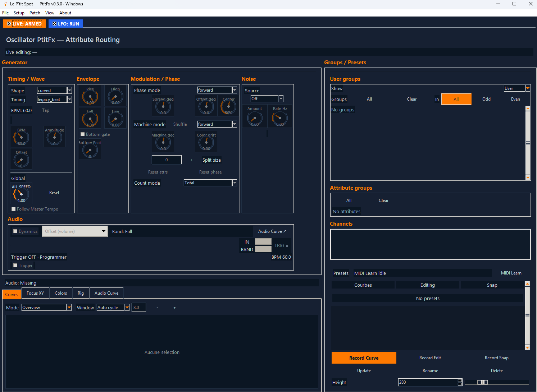Select the Odd groups filter

[486, 99]
